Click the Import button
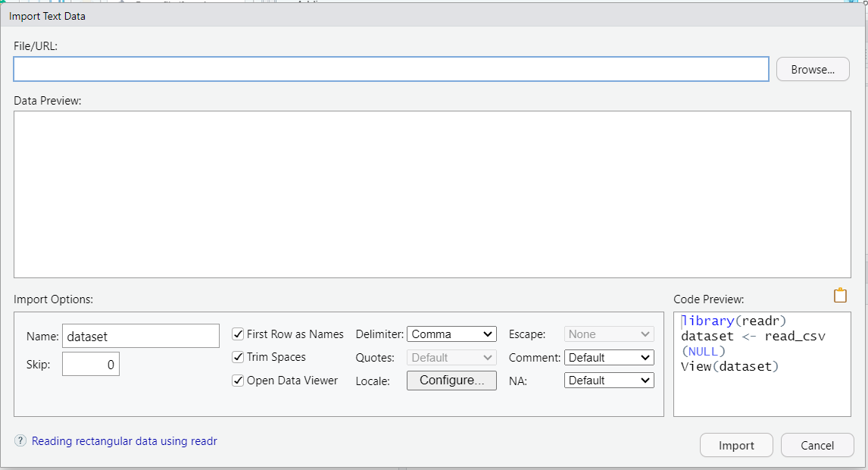The height and width of the screenshot is (470, 868). point(736,446)
